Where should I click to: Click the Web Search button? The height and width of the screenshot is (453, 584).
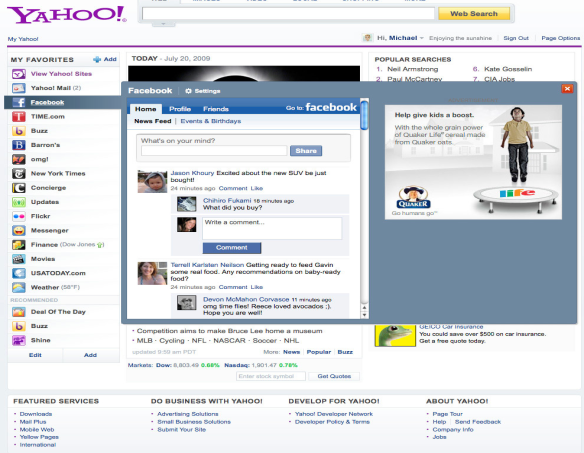coord(474,14)
